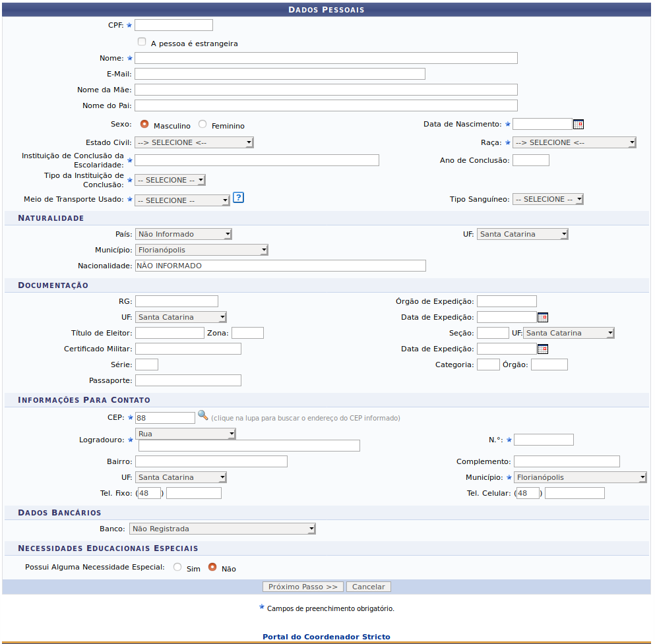Check 'A pessoa é estrangeira' checkbox
The height and width of the screenshot is (644, 655).
pyautogui.click(x=142, y=42)
